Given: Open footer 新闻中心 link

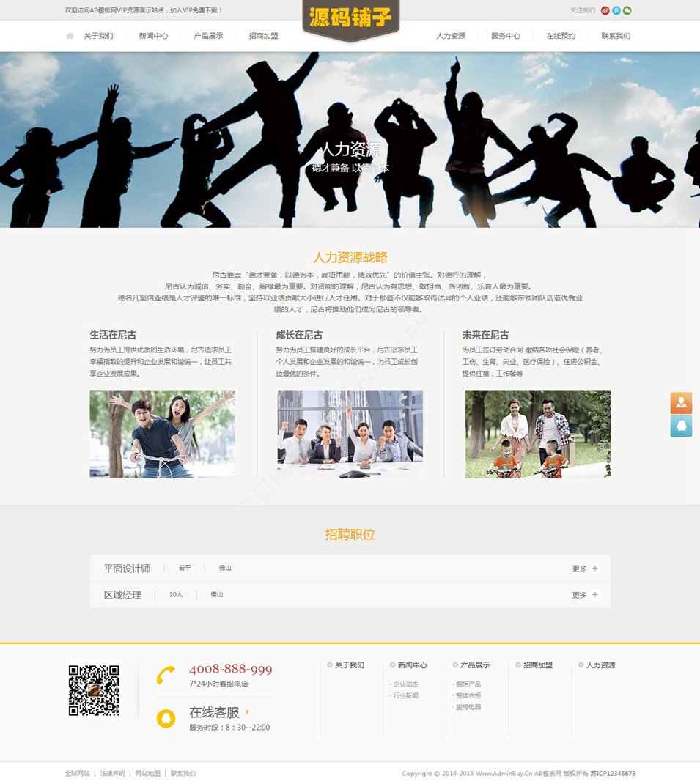Looking at the screenshot, I should [412, 665].
